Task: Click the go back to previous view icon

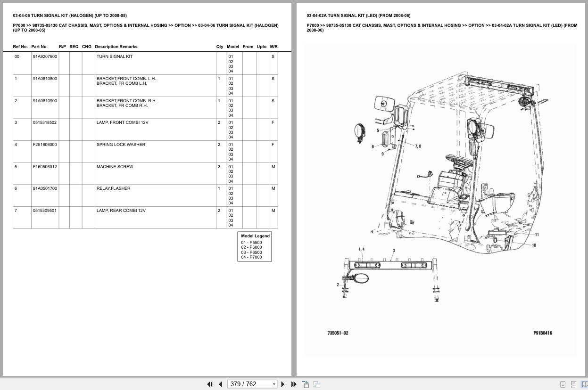Action: point(305,384)
